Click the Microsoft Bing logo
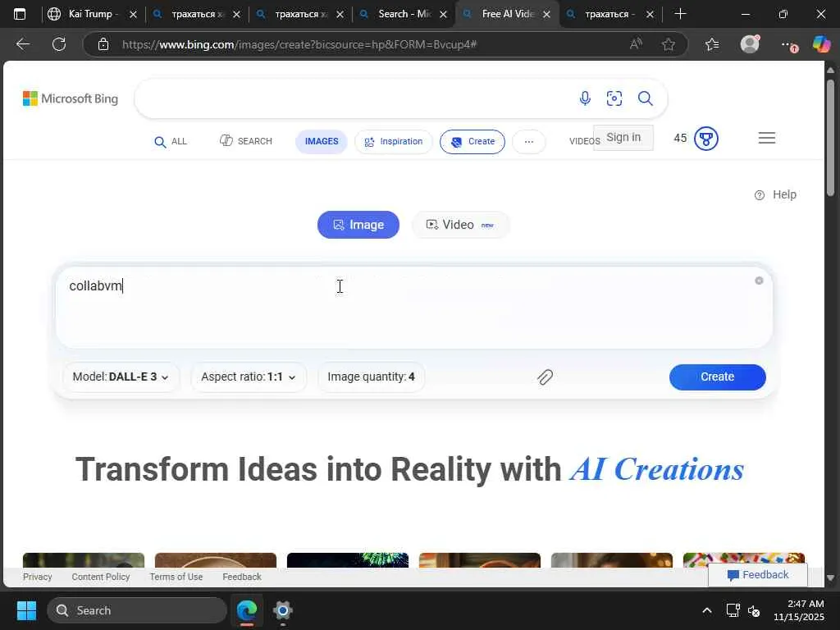This screenshot has width=840, height=630. (x=71, y=98)
